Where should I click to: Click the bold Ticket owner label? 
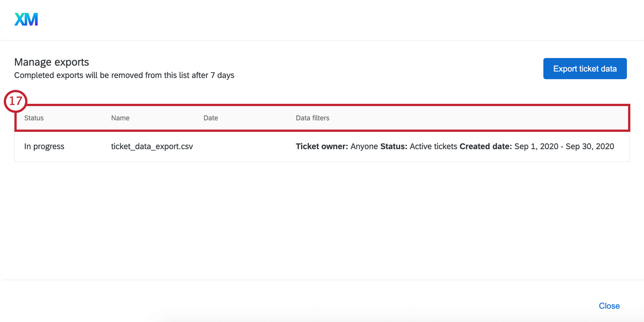[x=322, y=147]
